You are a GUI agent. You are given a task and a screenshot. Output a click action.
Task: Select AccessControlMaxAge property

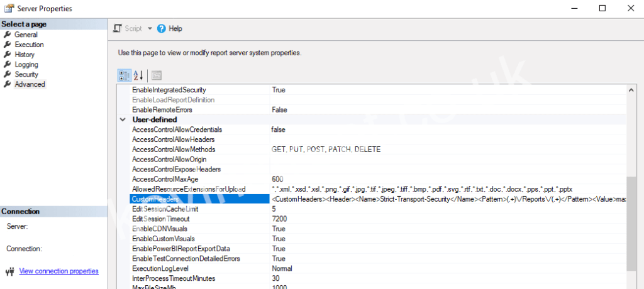[166, 180]
